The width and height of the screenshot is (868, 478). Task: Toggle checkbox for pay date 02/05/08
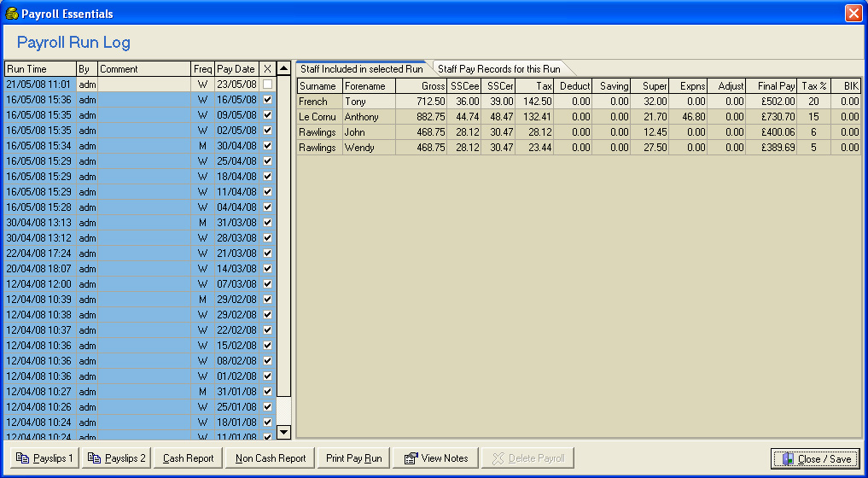point(268,130)
